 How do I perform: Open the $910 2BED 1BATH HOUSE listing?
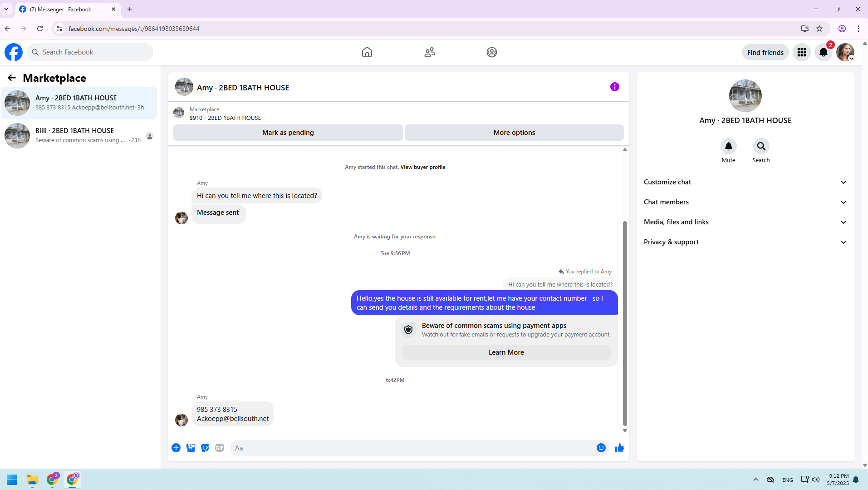pos(225,118)
